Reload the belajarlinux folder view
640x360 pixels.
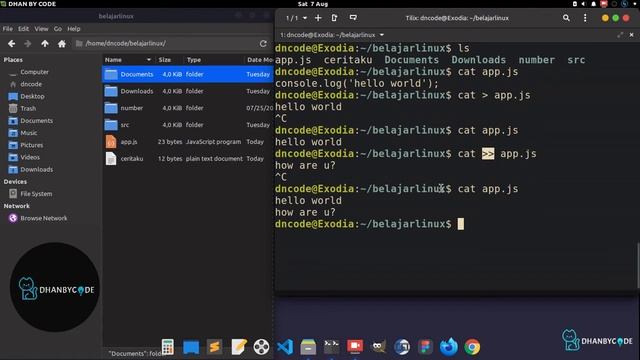pos(263,43)
